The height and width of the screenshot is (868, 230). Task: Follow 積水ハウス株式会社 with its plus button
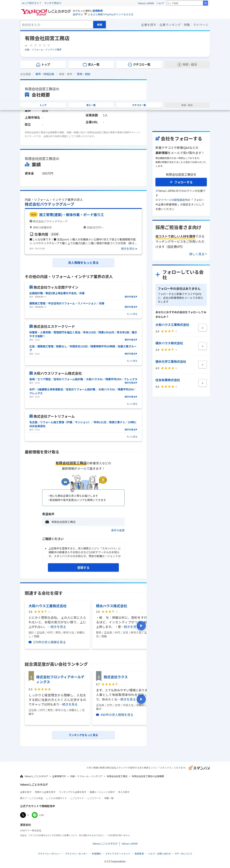pyautogui.click(x=202, y=346)
